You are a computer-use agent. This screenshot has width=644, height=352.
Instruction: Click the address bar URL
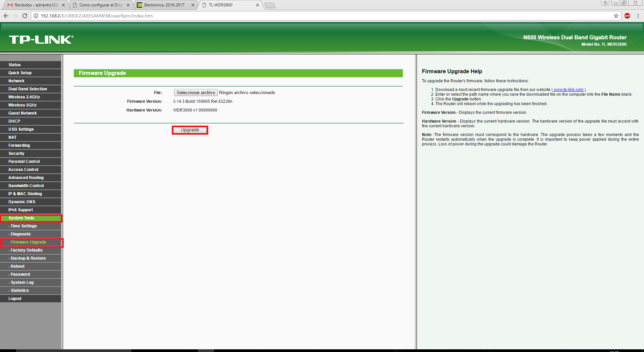97,16
